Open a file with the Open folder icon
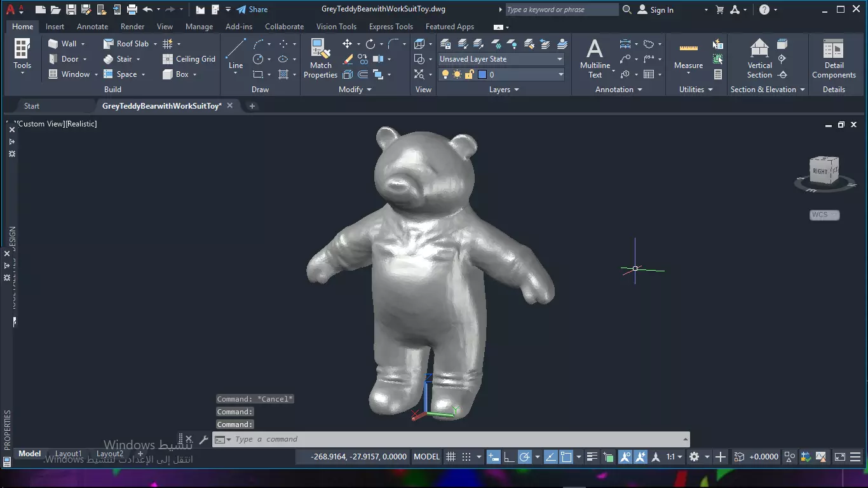The image size is (868, 488). point(55,10)
